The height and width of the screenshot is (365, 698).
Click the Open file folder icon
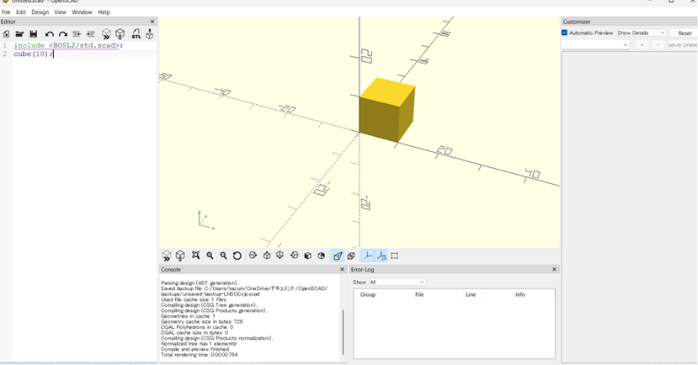click(x=19, y=34)
